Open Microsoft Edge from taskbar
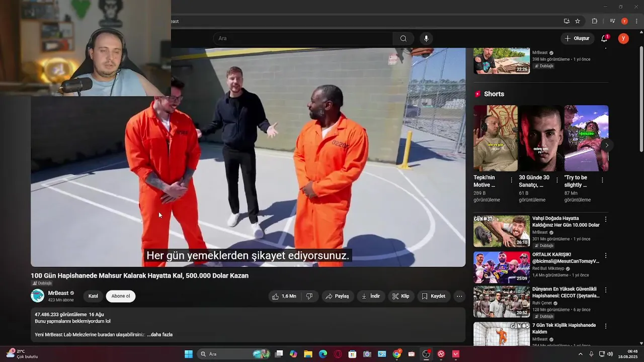Screen dimensions: 644x362 (323, 354)
